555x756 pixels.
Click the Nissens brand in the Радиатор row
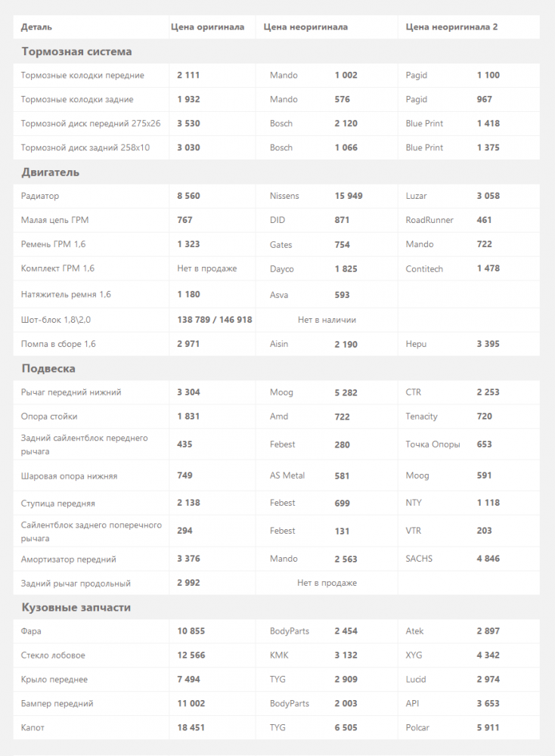tap(284, 196)
